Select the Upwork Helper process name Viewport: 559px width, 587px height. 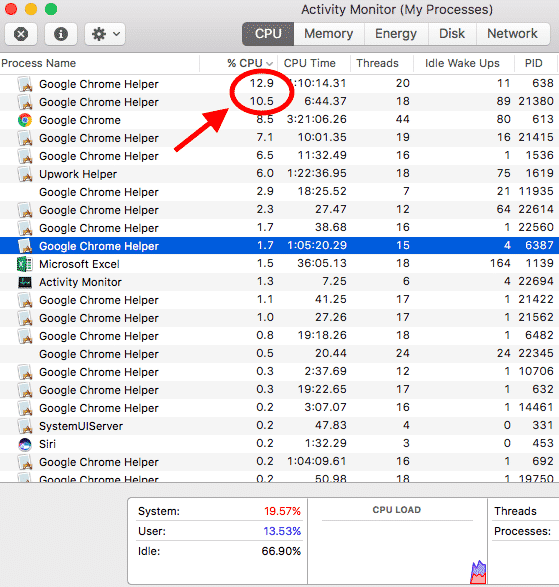(78, 174)
